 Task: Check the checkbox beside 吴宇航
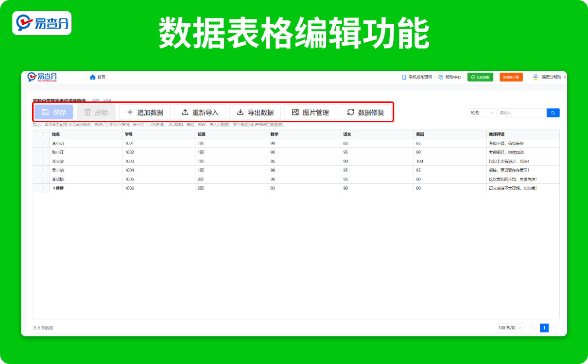(x=40, y=170)
